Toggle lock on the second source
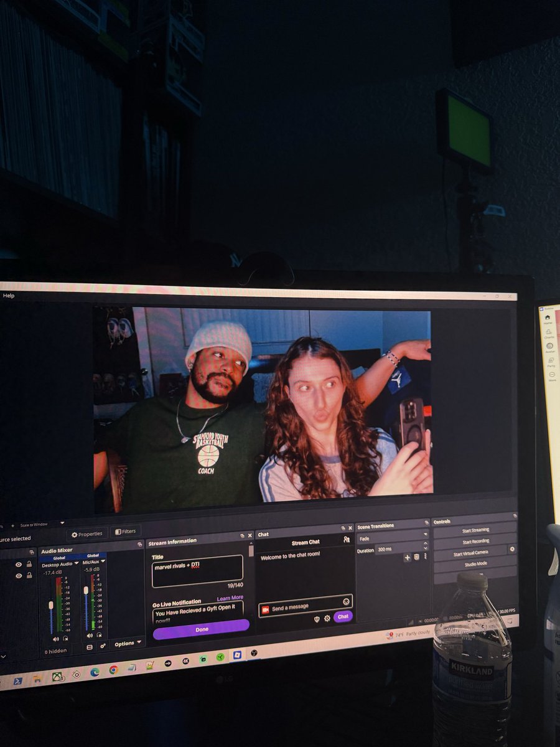560x747 pixels. click(x=29, y=575)
